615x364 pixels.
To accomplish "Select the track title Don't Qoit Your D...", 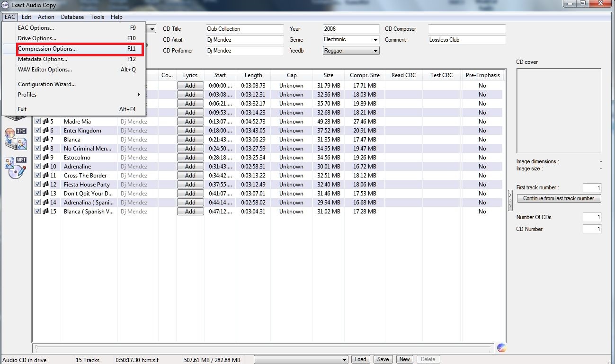I will coord(89,194).
